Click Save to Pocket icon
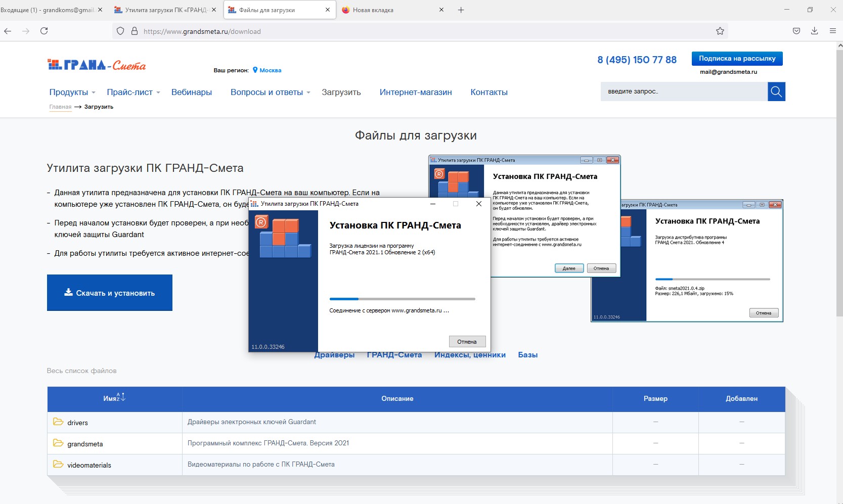Viewport: 843px width, 504px height. point(796,31)
